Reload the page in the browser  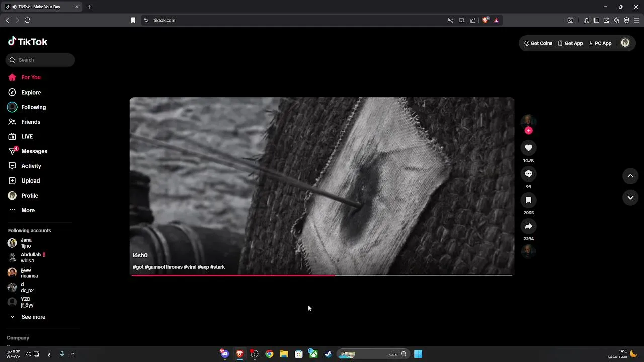coord(27,20)
